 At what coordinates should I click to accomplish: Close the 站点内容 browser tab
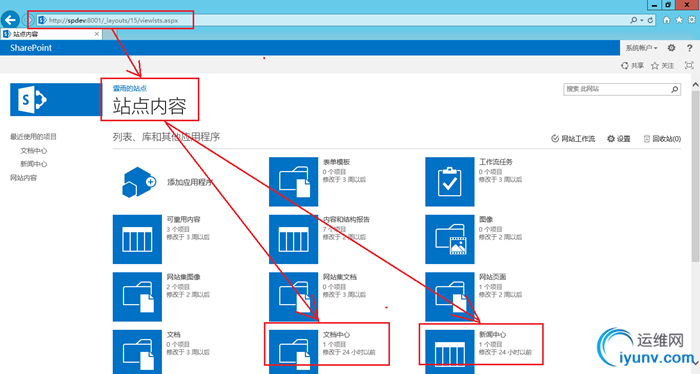(96, 34)
